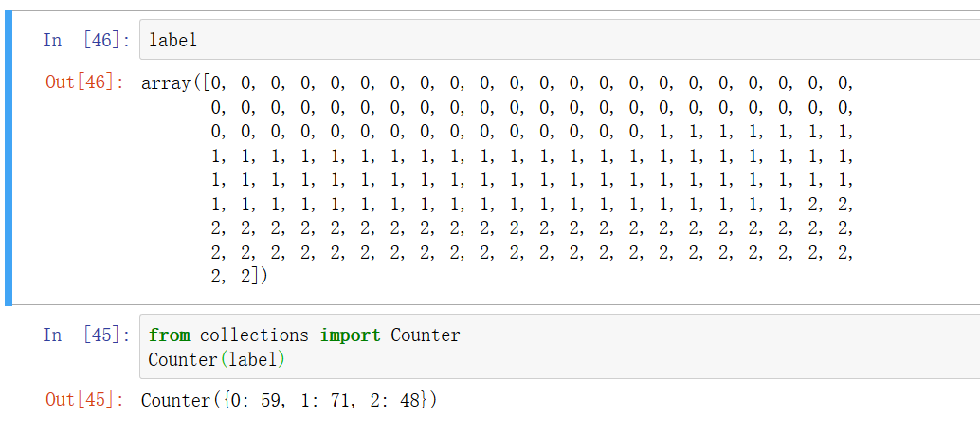Click the word 'collections' in cell 45
Image resolution: width=980 pixels, height=435 pixels.
pyautogui.click(x=254, y=335)
